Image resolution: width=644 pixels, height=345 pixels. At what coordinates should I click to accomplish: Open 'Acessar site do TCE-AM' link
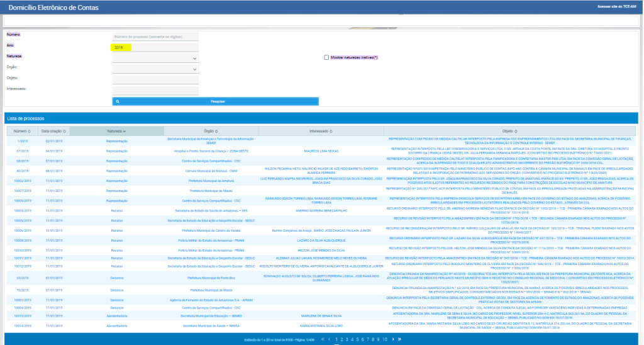pos(616,7)
